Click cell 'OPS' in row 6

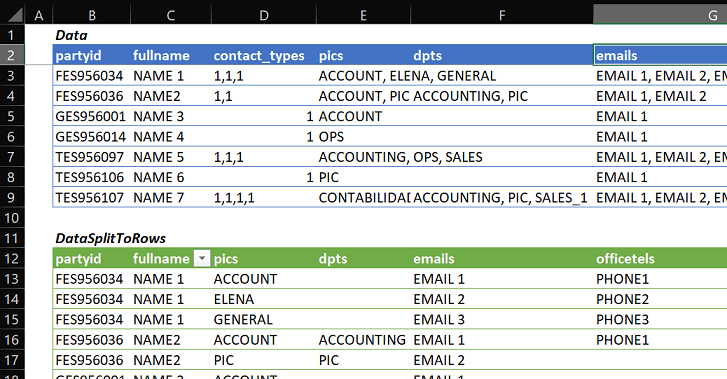pos(364,137)
